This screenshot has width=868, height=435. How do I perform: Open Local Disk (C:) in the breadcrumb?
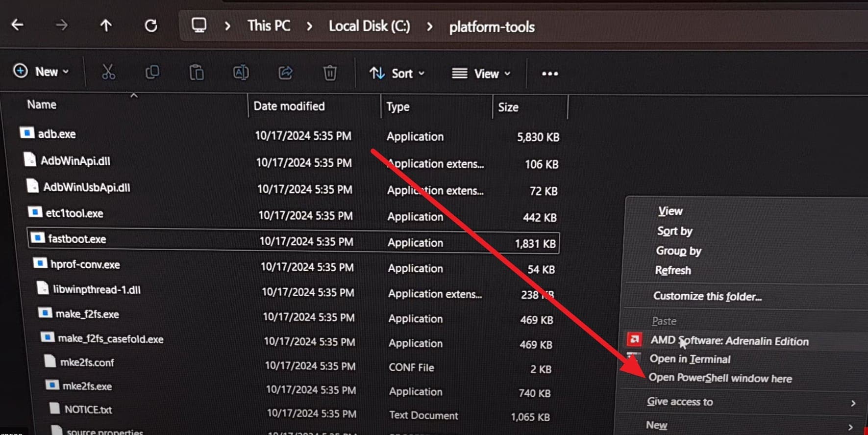click(370, 26)
